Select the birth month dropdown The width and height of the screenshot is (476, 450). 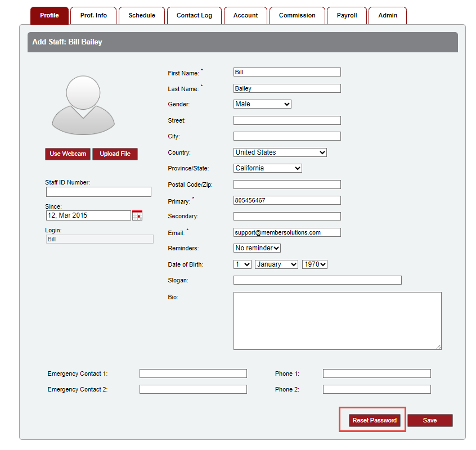[x=276, y=264]
